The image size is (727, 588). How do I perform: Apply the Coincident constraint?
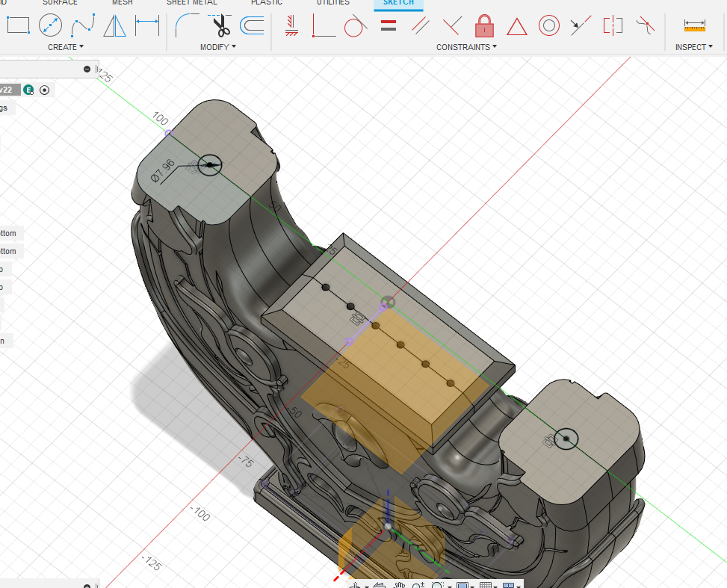point(324,25)
